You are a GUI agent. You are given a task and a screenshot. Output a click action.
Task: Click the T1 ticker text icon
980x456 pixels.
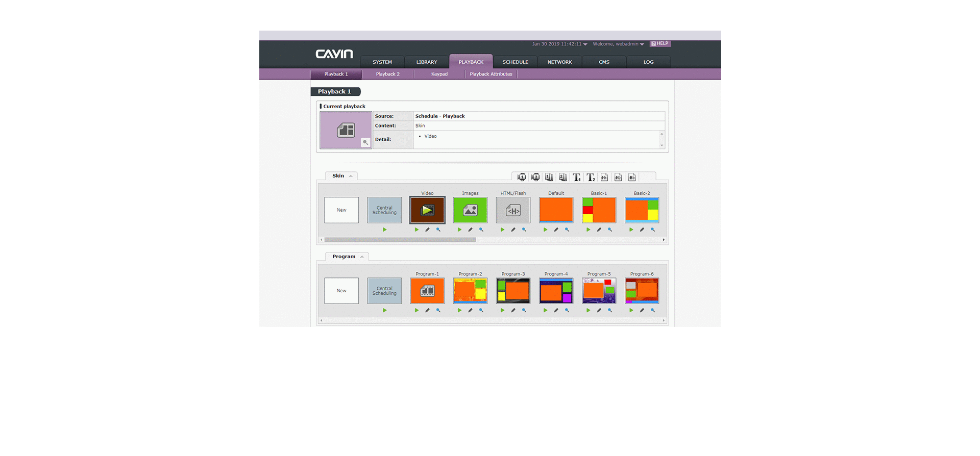point(576,177)
